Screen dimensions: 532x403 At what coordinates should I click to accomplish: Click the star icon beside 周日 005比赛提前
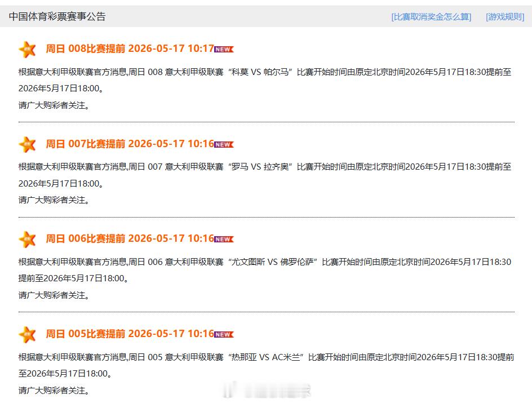(x=28, y=334)
